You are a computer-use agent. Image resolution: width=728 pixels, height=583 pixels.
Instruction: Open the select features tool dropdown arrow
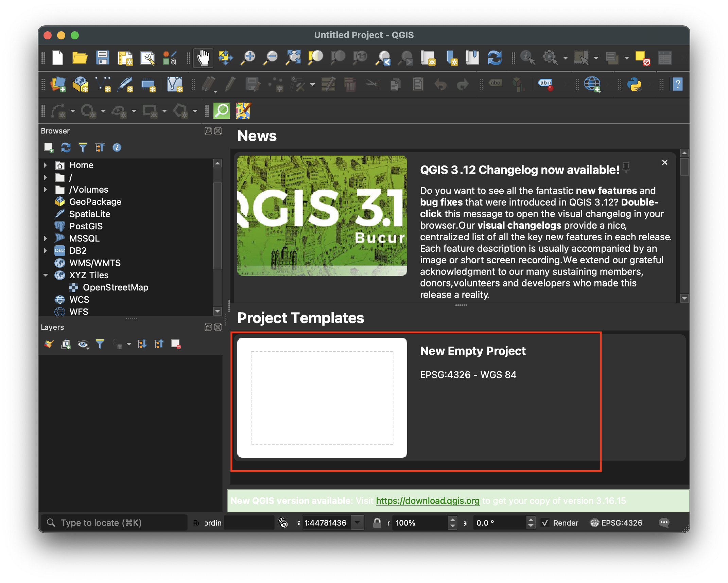[x=596, y=58]
